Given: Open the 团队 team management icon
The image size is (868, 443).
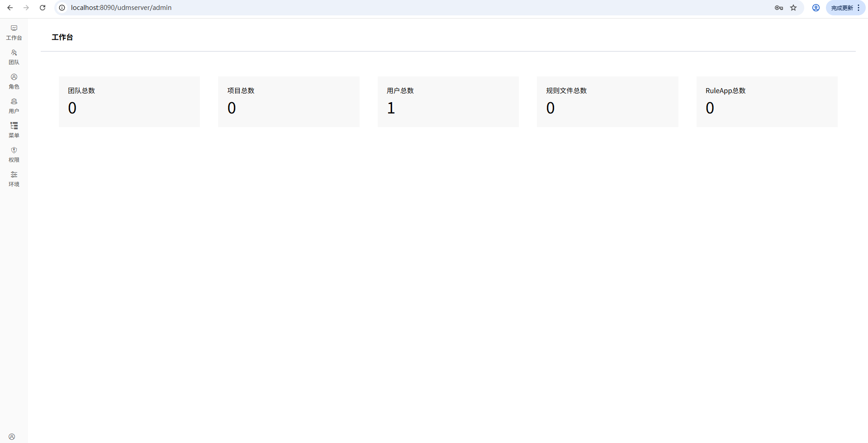Looking at the screenshot, I should point(14,57).
